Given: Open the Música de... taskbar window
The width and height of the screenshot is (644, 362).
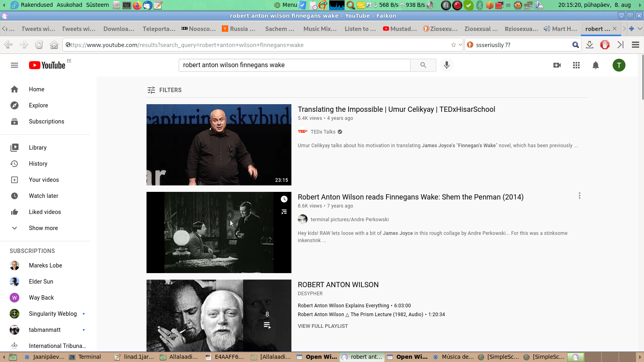Looking at the screenshot, I should [x=453, y=357].
